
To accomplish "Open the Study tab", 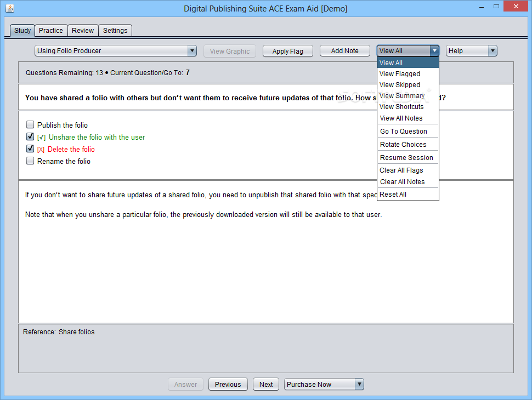I will point(22,31).
